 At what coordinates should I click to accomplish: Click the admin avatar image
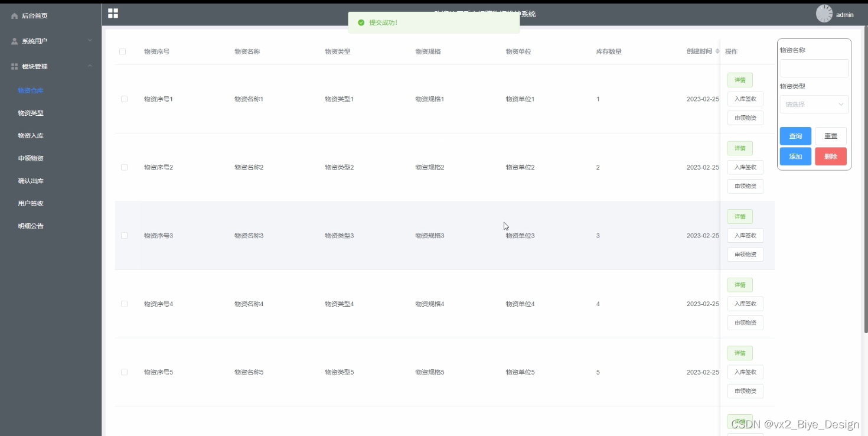(x=824, y=14)
